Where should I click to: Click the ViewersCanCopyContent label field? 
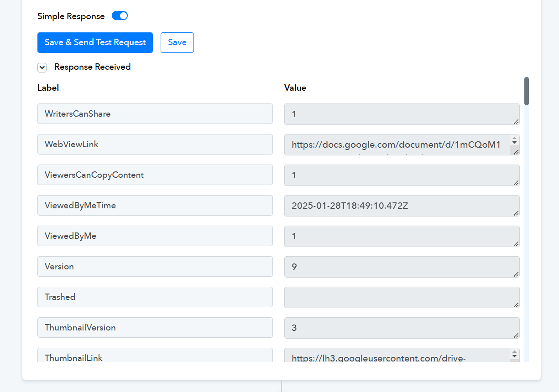[155, 175]
